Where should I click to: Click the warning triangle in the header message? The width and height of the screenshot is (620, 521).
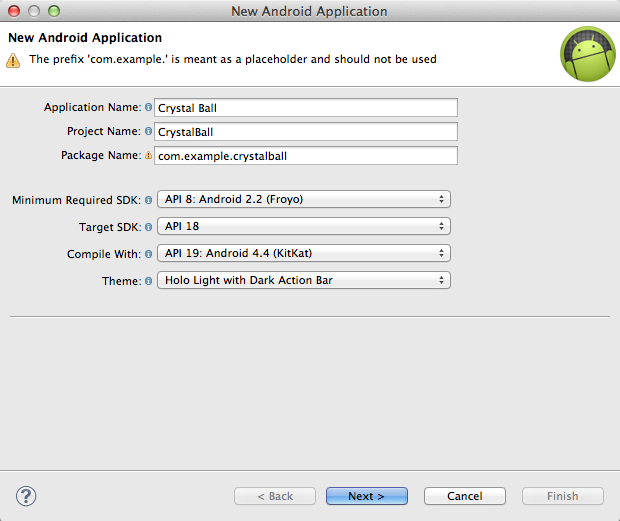pyautogui.click(x=13, y=60)
